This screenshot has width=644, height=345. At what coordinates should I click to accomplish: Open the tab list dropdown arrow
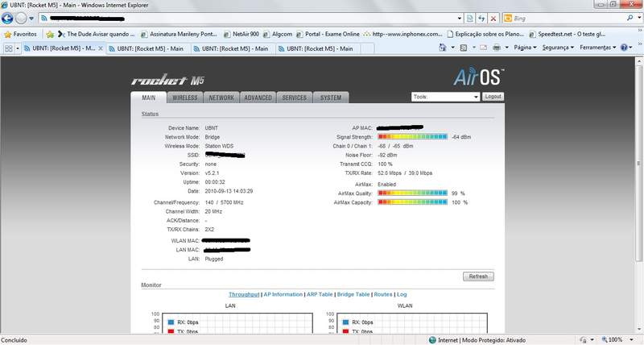18,48
